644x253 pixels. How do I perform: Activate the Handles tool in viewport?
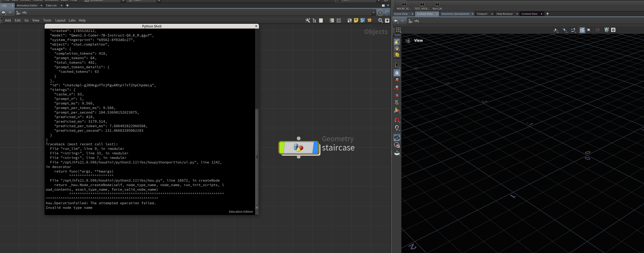[x=397, y=110]
